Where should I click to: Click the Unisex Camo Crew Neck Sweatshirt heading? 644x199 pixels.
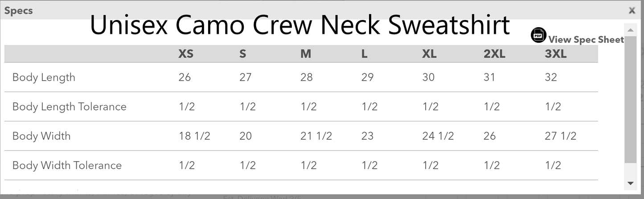(x=300, y=25)
